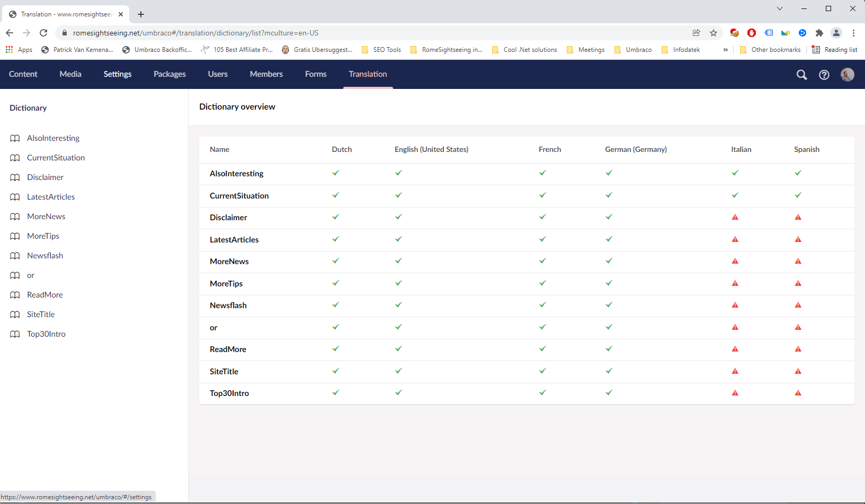Open a new browser tab
This screenshot has width=865, height=504.
[141, 14]
